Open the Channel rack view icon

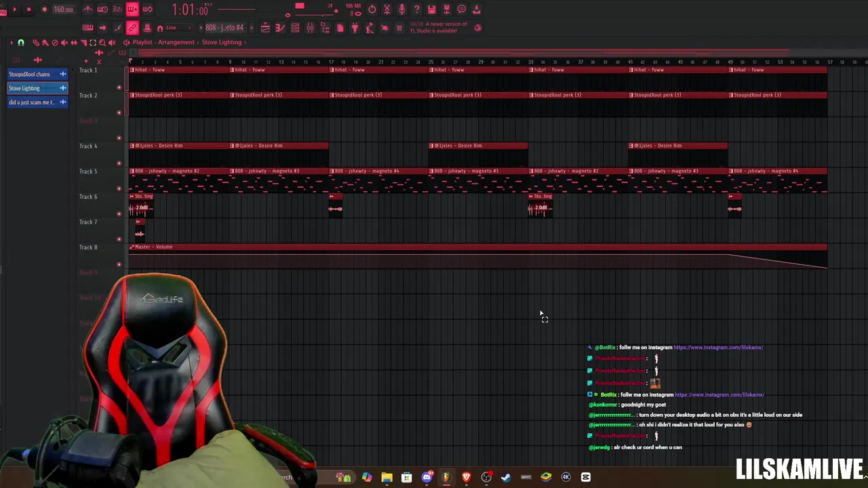coord(295,28)
